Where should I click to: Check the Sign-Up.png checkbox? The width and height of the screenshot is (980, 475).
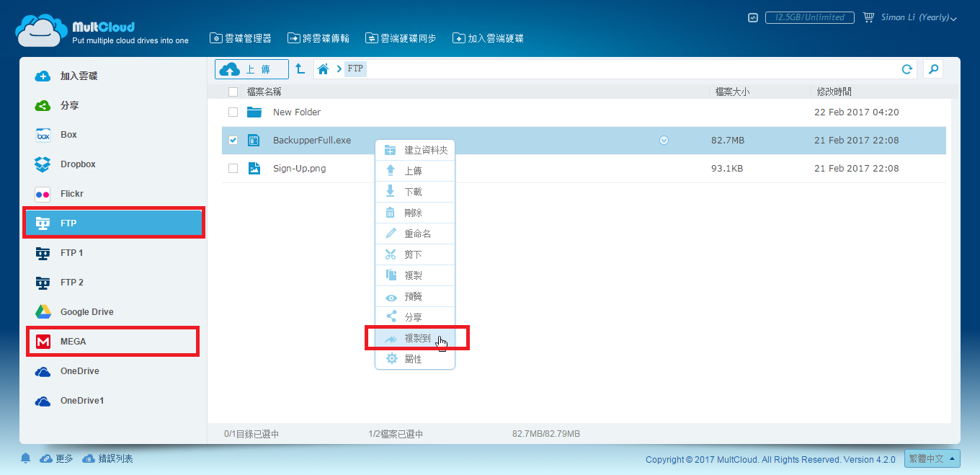[x=233, y=169]
